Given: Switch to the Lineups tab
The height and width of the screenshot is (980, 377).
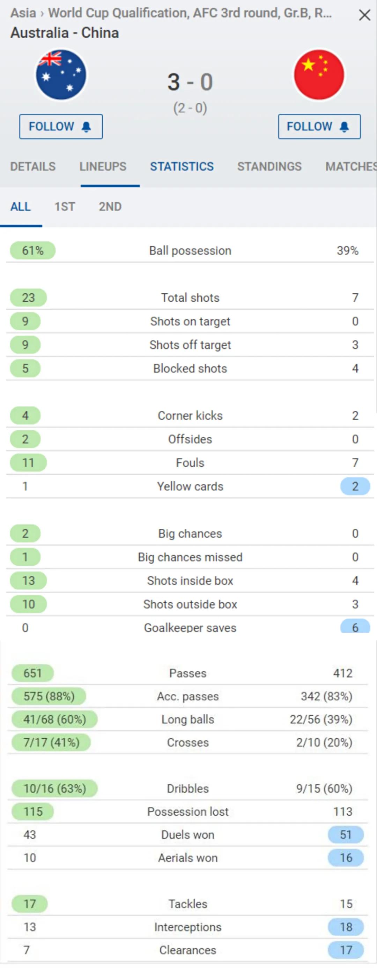Looking at the screenshot, I should point(103,167).
